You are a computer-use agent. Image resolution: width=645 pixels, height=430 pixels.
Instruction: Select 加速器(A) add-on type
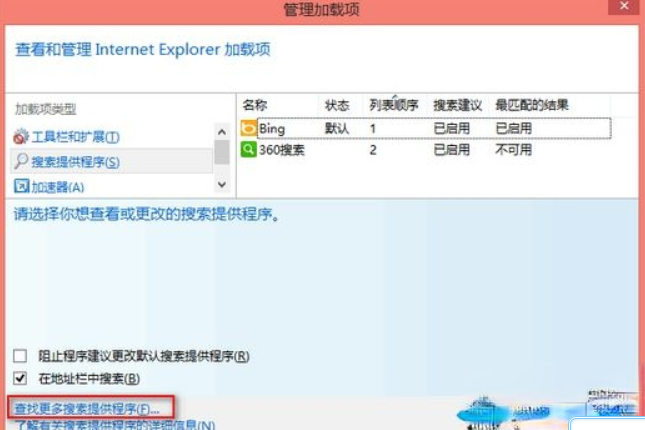pos(58,187)
